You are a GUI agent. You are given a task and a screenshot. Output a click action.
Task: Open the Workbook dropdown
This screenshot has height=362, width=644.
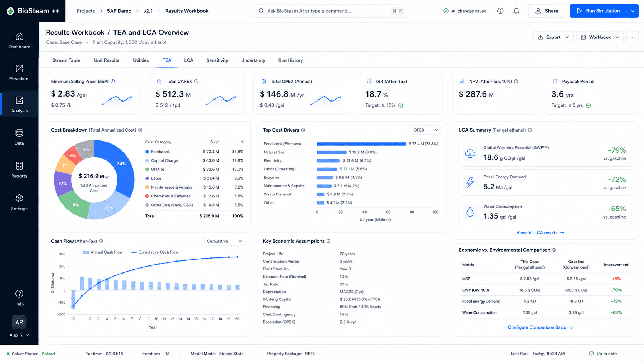point(600,37)
